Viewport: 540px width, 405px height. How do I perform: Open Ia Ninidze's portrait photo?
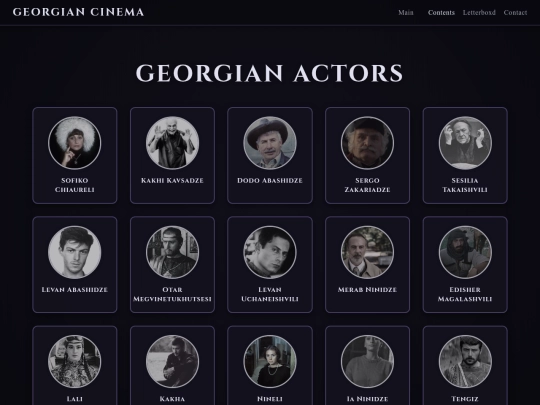pyautogui.click(x=367, y=362)
